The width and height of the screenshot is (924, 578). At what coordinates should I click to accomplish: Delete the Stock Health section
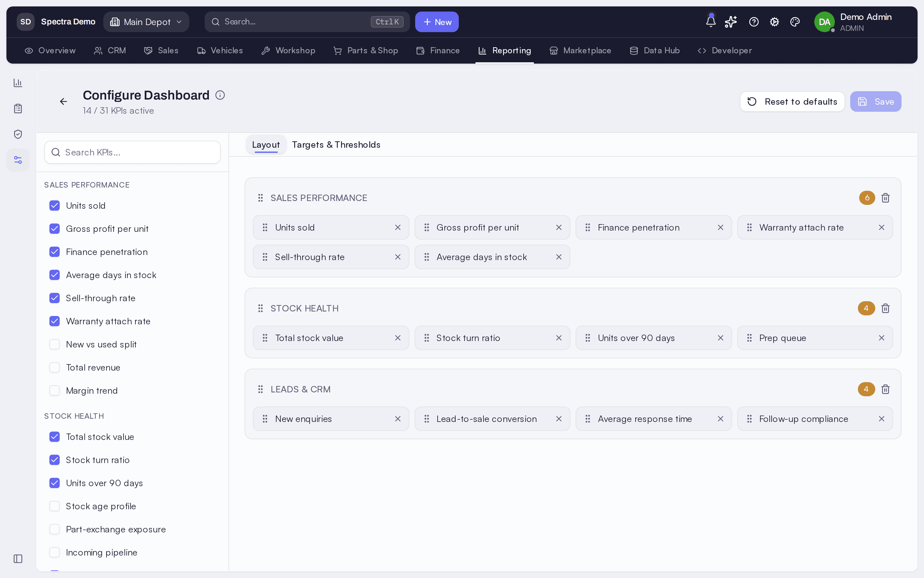(x=886, y=308)
